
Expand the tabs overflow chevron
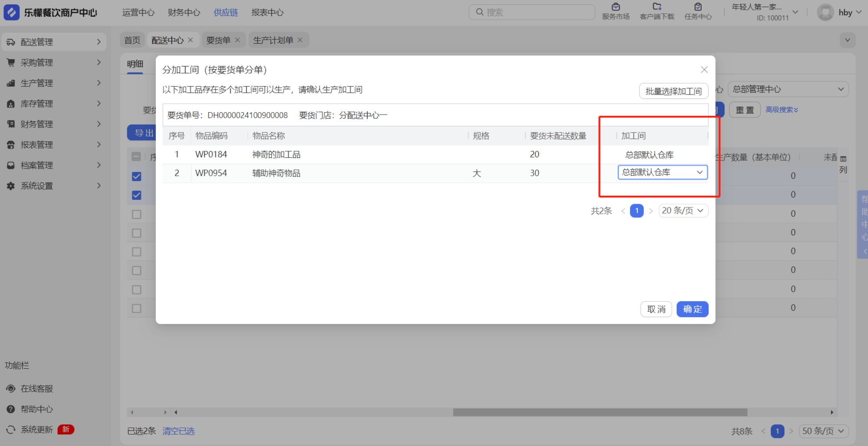848,40
